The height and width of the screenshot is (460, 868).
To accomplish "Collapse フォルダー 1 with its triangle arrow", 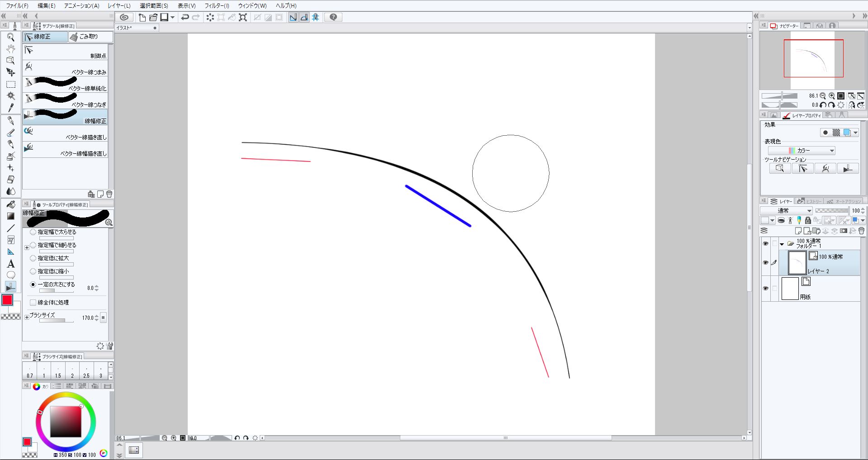I will coord(782,244).
